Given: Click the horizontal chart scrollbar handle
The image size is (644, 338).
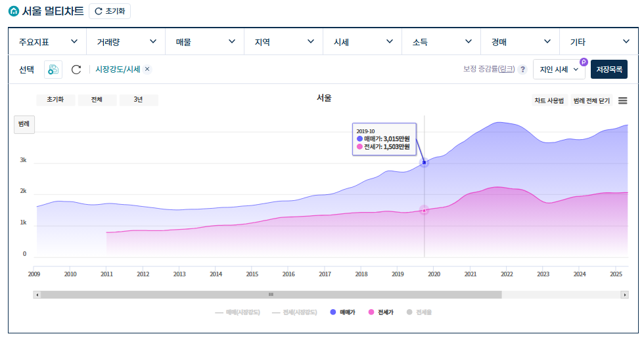Looking at the screenshot, I should [x=271, y=295].
